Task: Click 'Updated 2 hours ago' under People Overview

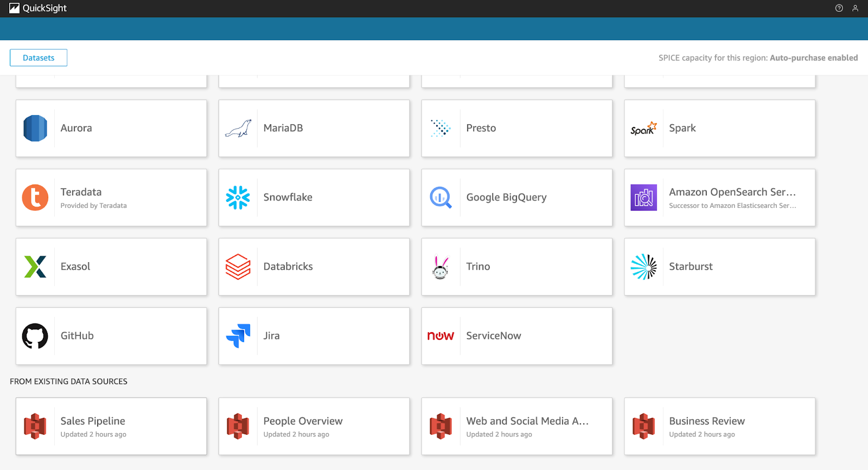Action: tap(296, 435)
